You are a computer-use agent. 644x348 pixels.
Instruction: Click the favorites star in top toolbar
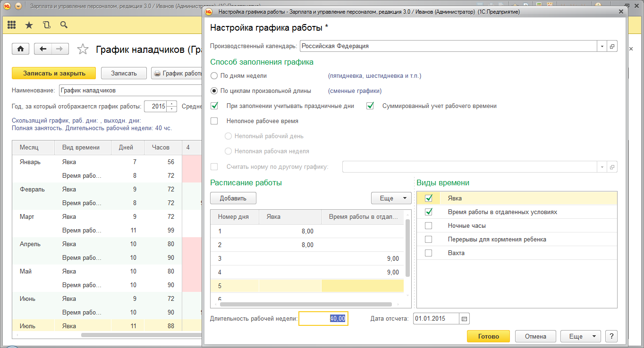click(x=29, y=25)
